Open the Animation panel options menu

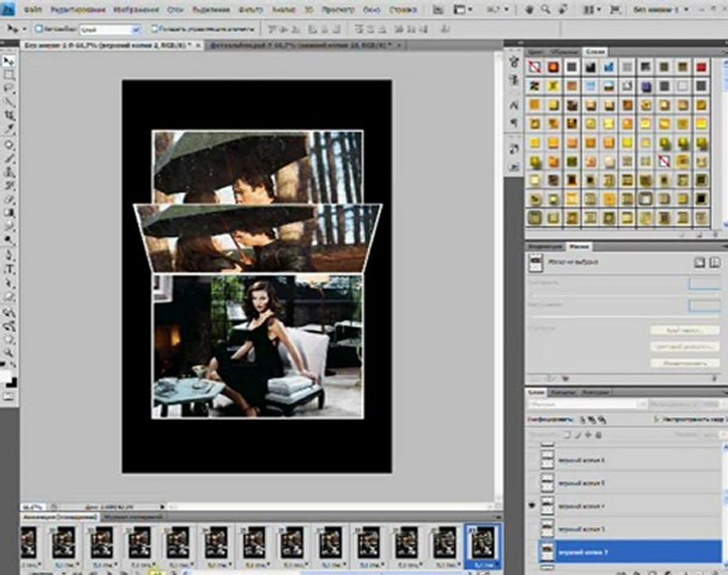pyautogui.click(x=498, y=517)
